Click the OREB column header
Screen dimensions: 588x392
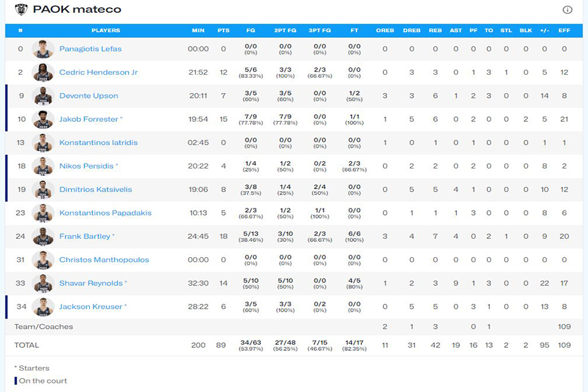tap(385, 31)
